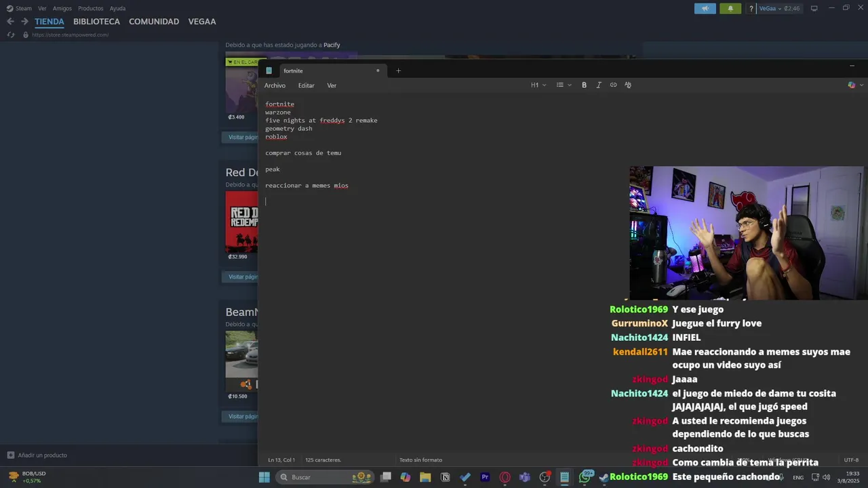Go to Steam COMUNIDAD section
Screen dimensions: 868x488
pos(154,22)
